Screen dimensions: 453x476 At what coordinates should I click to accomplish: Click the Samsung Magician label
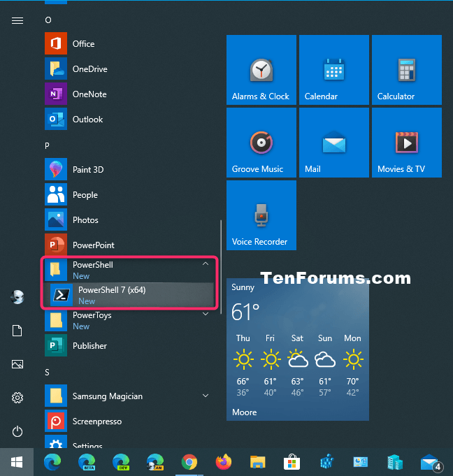pyautogui.click(x=108, y=396)
